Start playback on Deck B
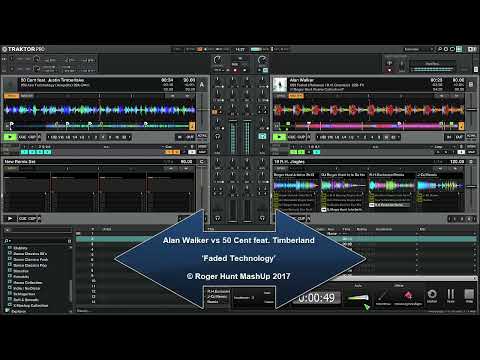 tap(279, 137)
